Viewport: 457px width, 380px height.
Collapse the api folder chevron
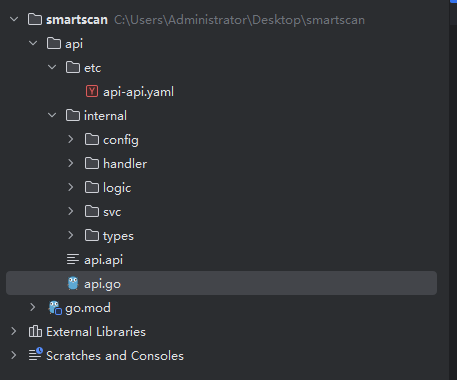33,43
